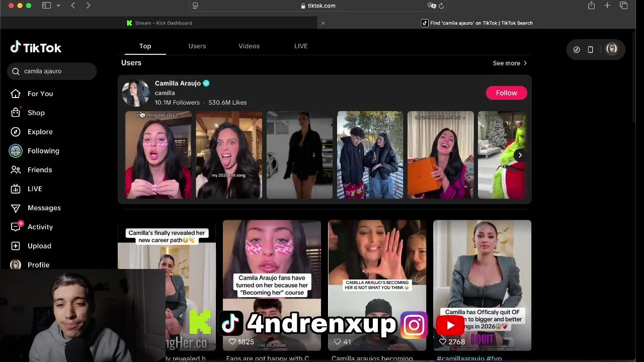Open the Shop bag icon
This screenshot has width=644, height=362.
16,113
